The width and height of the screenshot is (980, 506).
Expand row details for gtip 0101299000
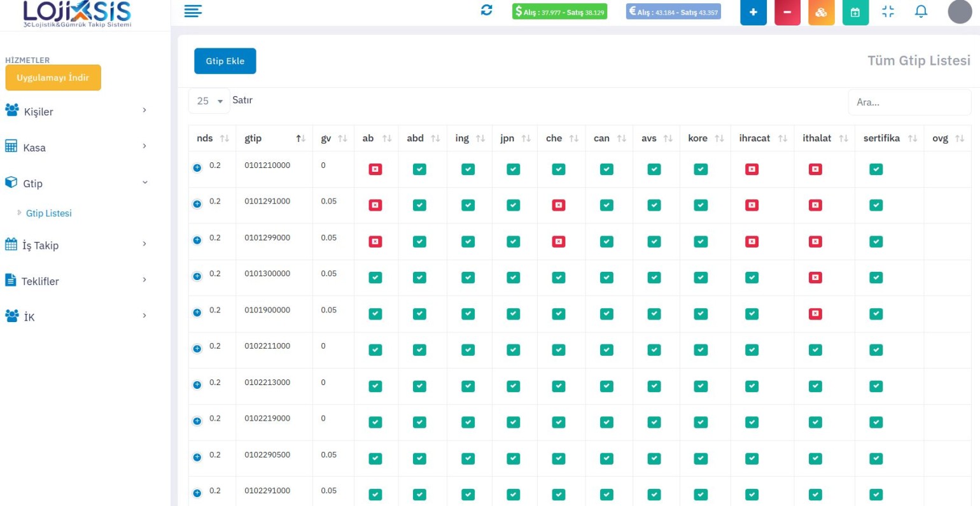coord(197,240)
